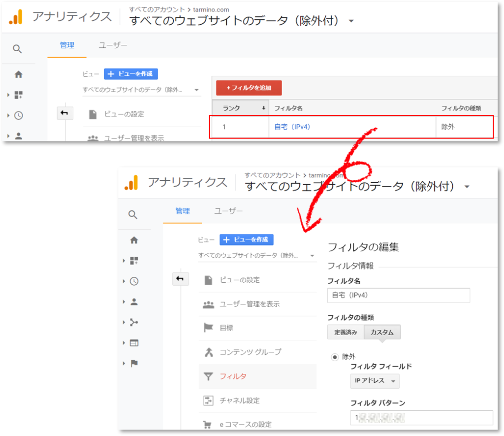
Task: Click the red フィルタを追加 button
Action: [x=249, y=88]
